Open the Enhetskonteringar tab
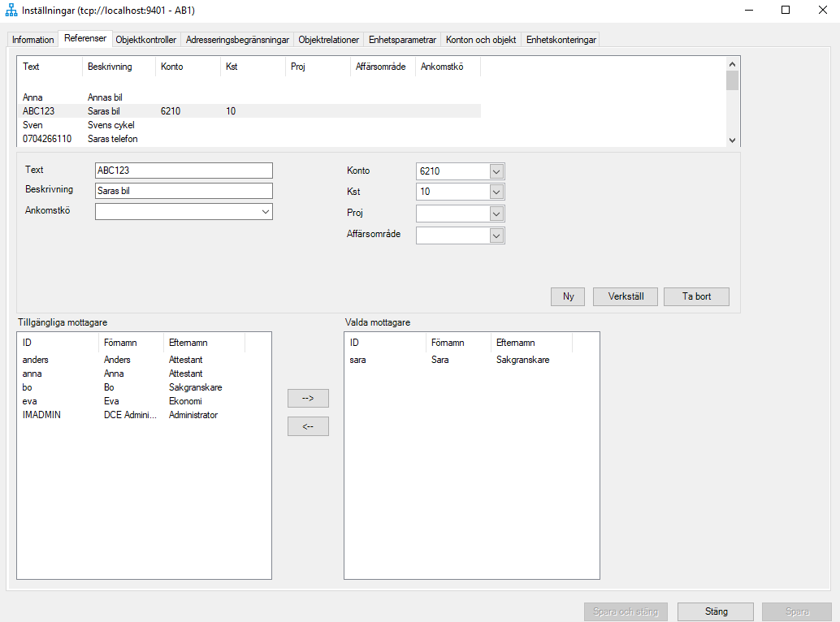Viewport: 840px width, 622px height. [560, 38]
